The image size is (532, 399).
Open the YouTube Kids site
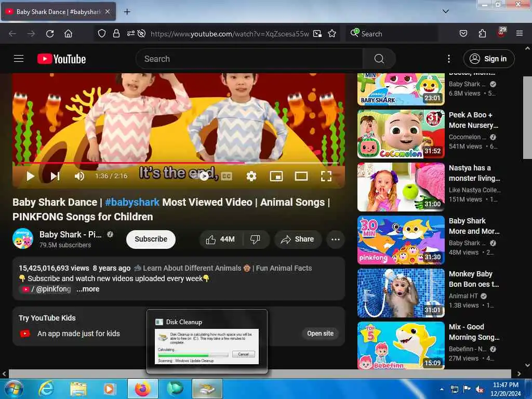320,333
